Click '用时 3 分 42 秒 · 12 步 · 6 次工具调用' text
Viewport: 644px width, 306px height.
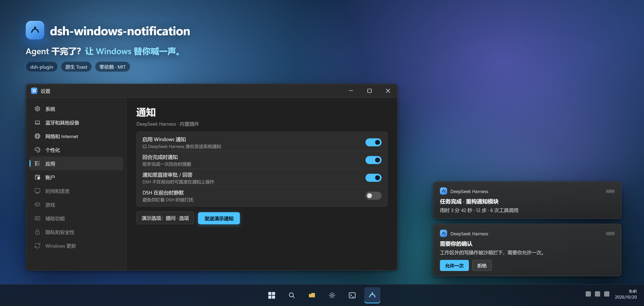tap(479, 210)
